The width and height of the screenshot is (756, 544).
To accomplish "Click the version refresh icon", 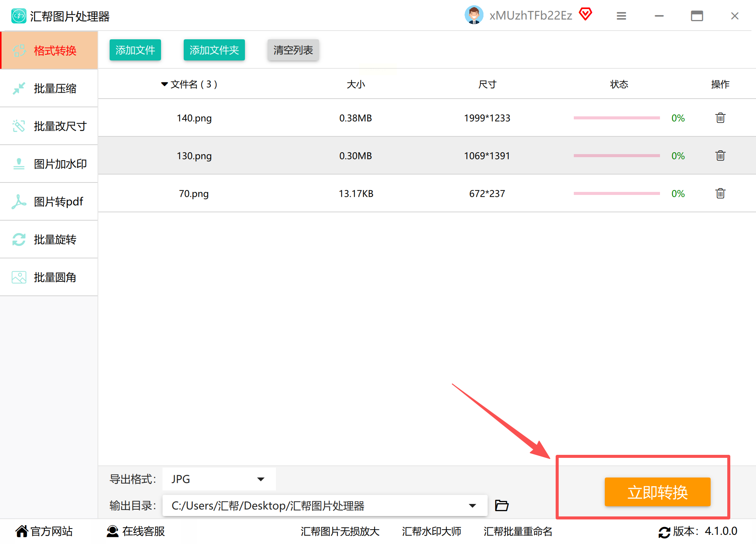I will (664, 532).
